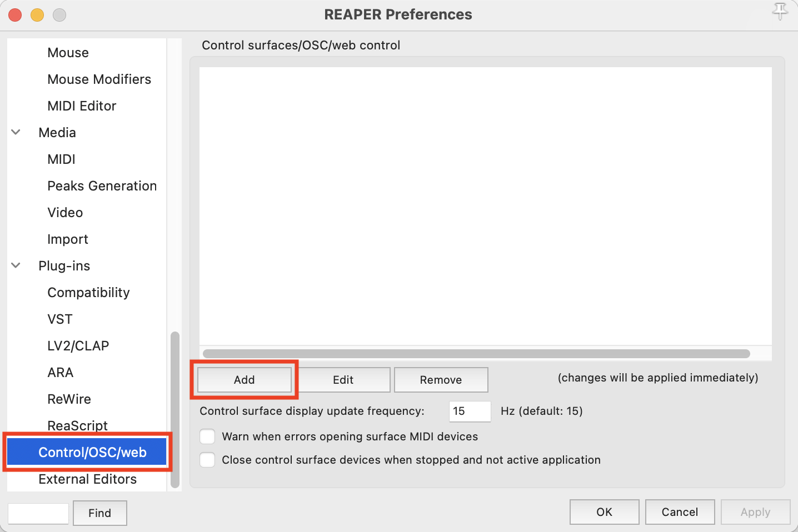Click the Find button
The height and width of the screenshot is (532, 798).
point(100,513)
